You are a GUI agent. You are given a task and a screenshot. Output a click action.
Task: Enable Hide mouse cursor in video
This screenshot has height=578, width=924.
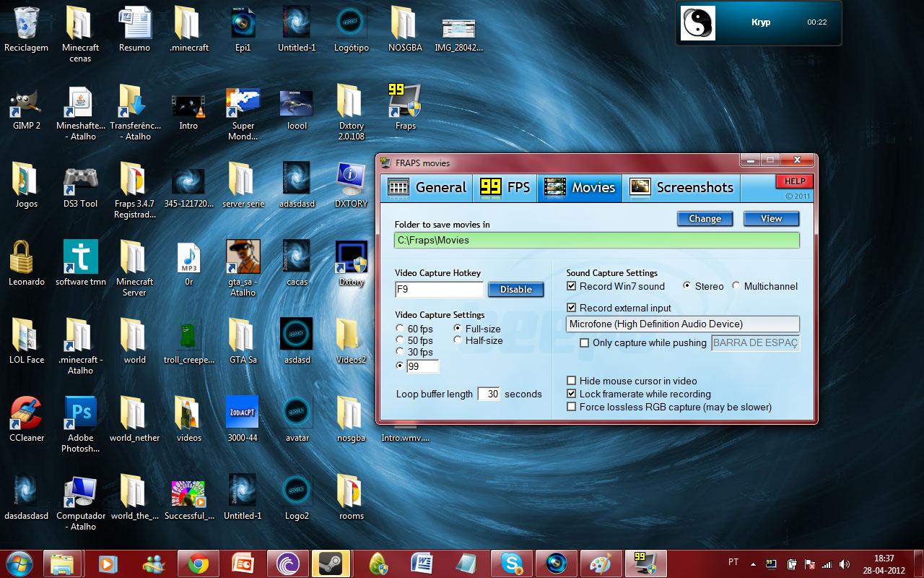(x=571, y=380)
